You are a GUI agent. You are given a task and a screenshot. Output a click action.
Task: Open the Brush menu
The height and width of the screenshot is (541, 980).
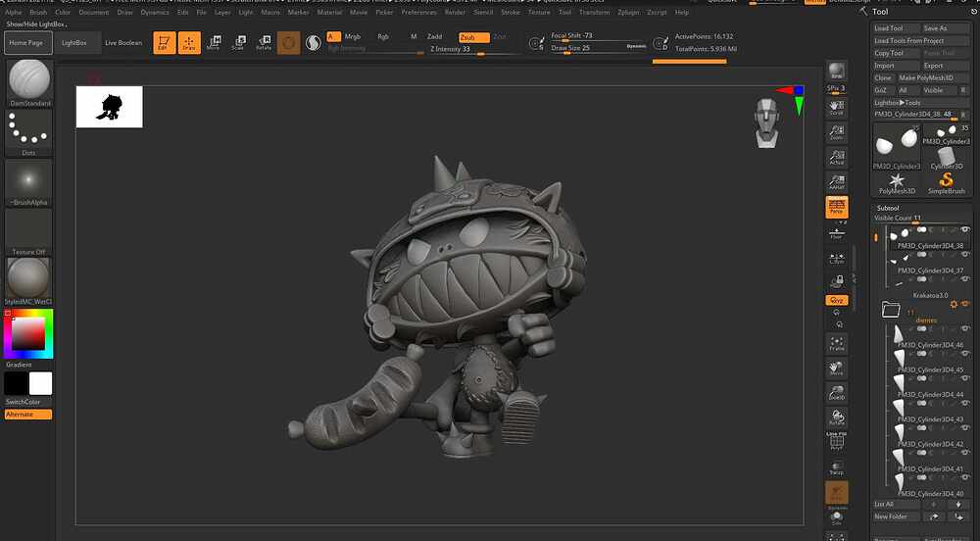(x=38, y=12)
